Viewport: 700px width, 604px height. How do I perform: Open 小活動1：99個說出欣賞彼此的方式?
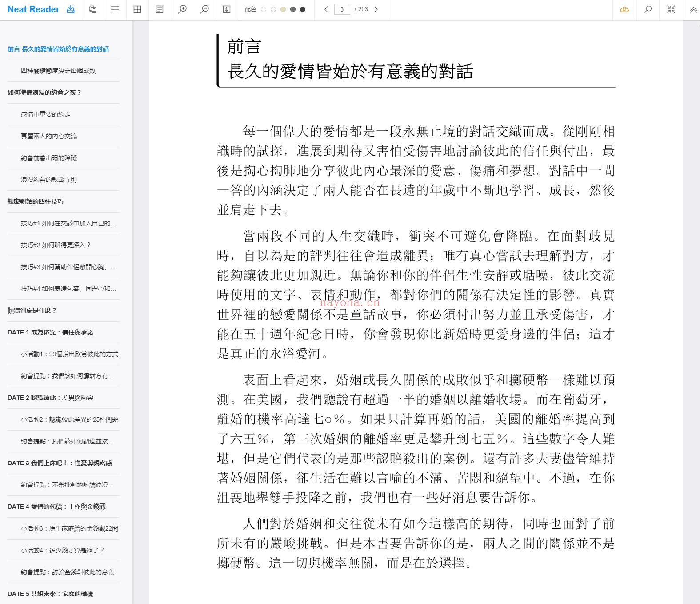70,354
